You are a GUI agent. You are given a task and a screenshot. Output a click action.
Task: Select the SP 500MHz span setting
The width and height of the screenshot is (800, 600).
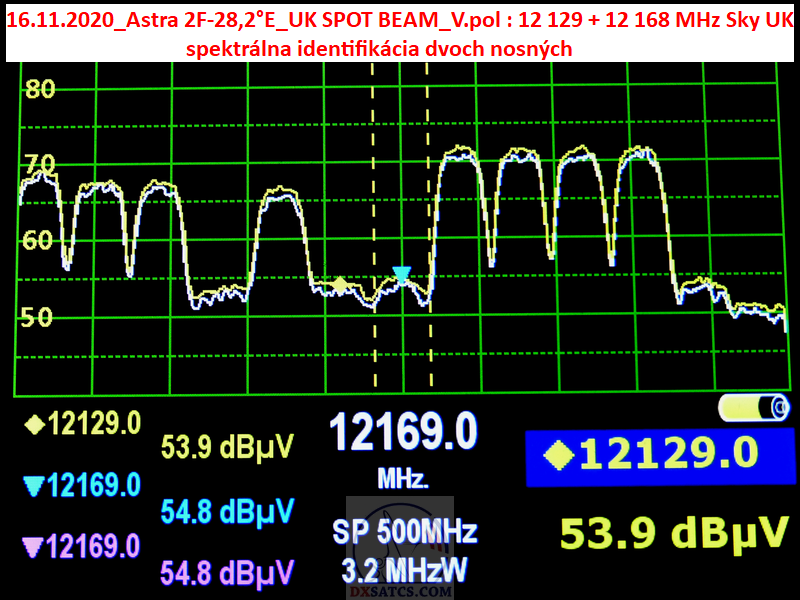tap(404, 531)
